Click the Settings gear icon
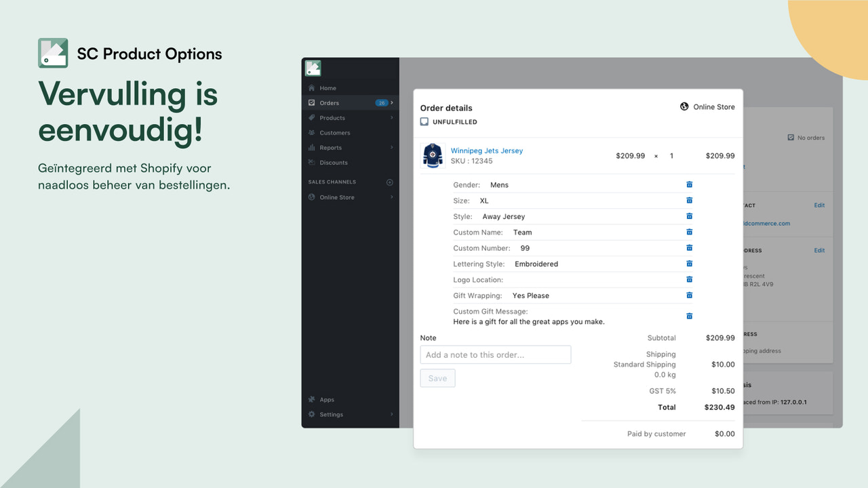The height and width of the screenshot is (488, 868). click(x=312, y=415)
